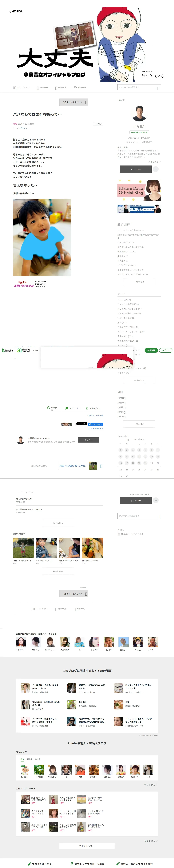Open the Dr.Fischer 小泉貴之 ambassador banner
Viewport: 174px width, 868px height.
tap(139, 209)
